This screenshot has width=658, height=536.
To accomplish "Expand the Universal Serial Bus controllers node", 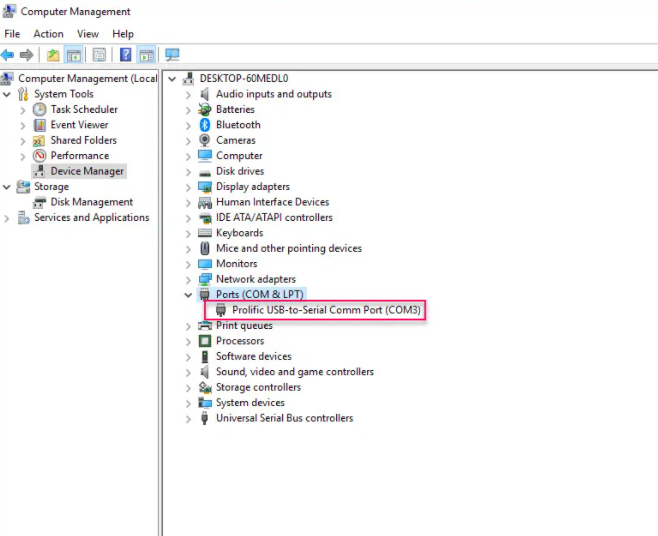I will (188, 419).
